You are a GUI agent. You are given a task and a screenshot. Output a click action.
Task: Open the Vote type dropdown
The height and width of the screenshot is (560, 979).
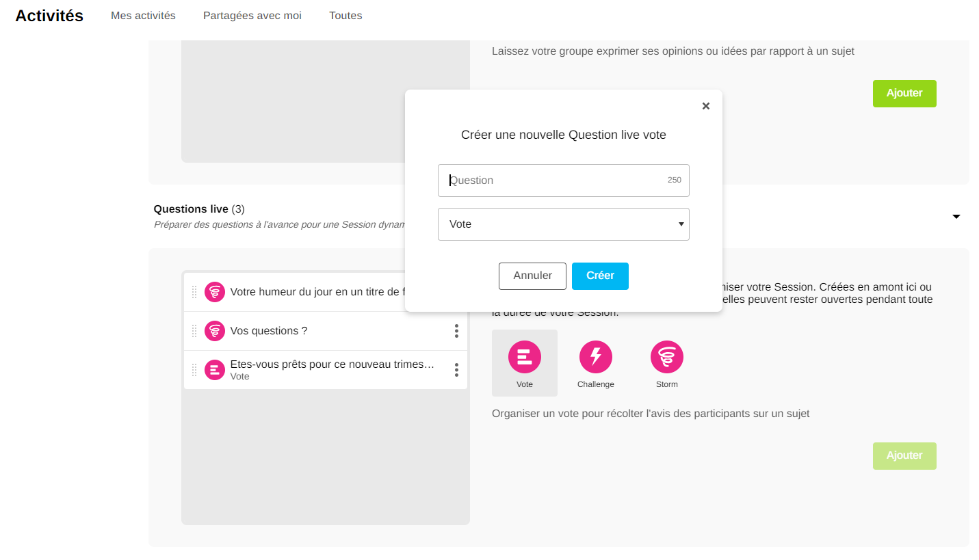point(563,224)
